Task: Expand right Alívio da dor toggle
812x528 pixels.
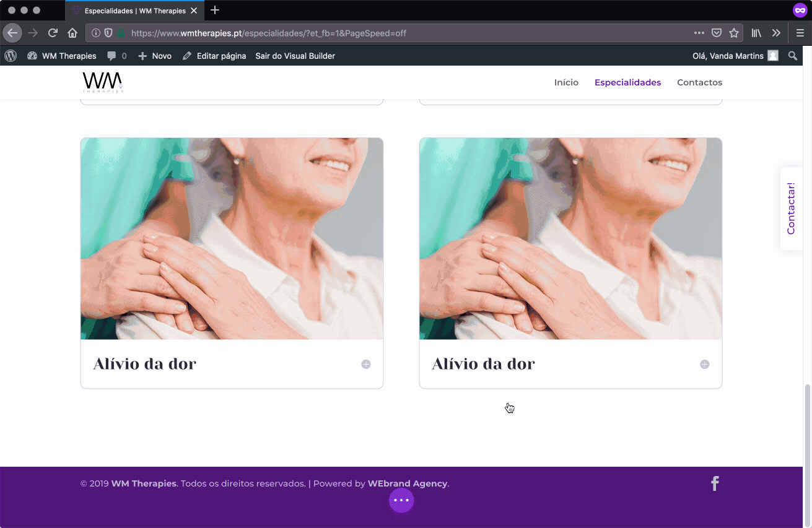Action: tap(705, 364)
